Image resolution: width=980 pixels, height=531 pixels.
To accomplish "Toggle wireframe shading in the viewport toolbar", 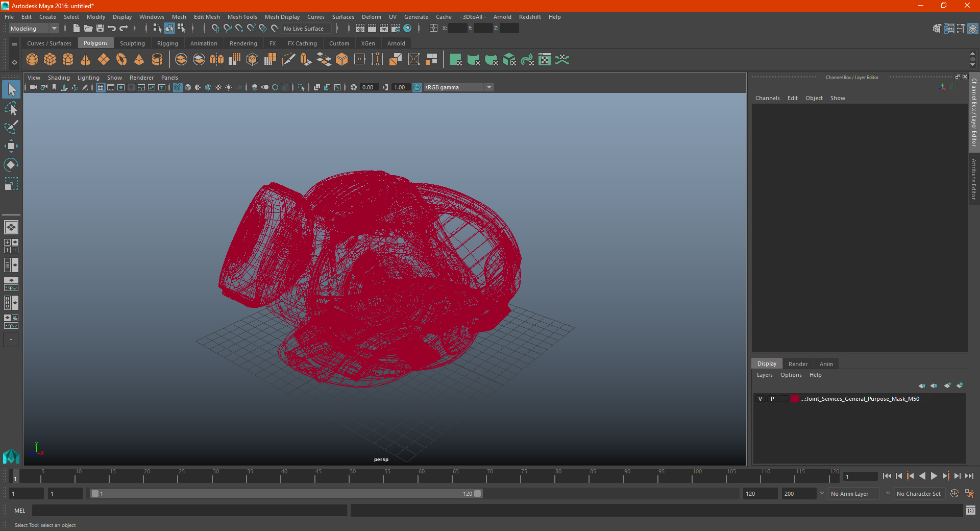I will coord(178,87).
